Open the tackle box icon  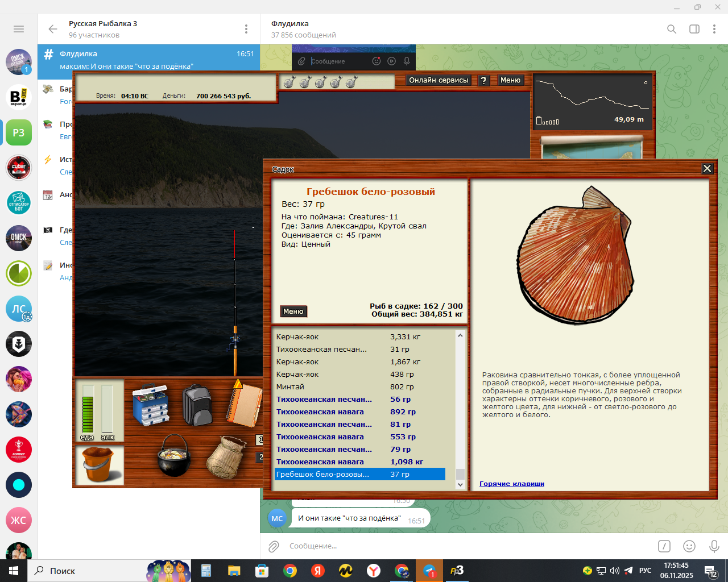[151, 405]
